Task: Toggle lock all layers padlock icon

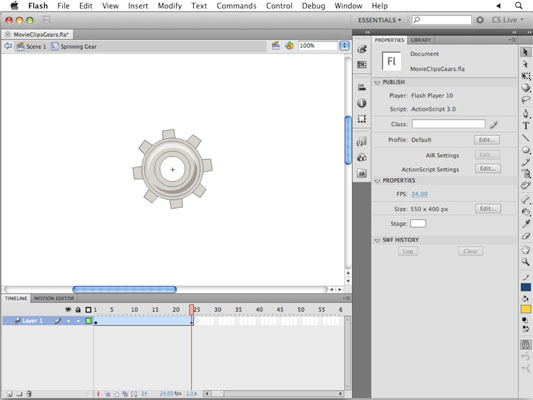Action: [78, 310]
